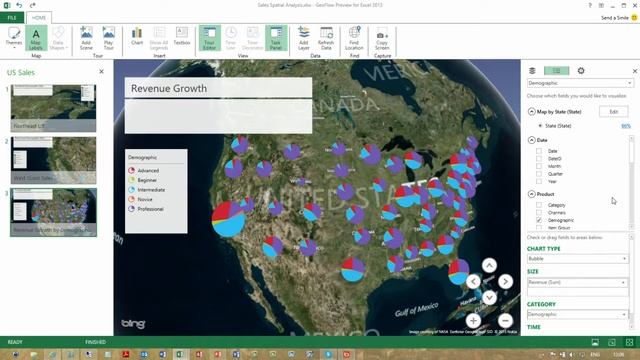The image size is (640, 360).
Task: Click Add Layer in Data group
Action: tap(304, 38)
